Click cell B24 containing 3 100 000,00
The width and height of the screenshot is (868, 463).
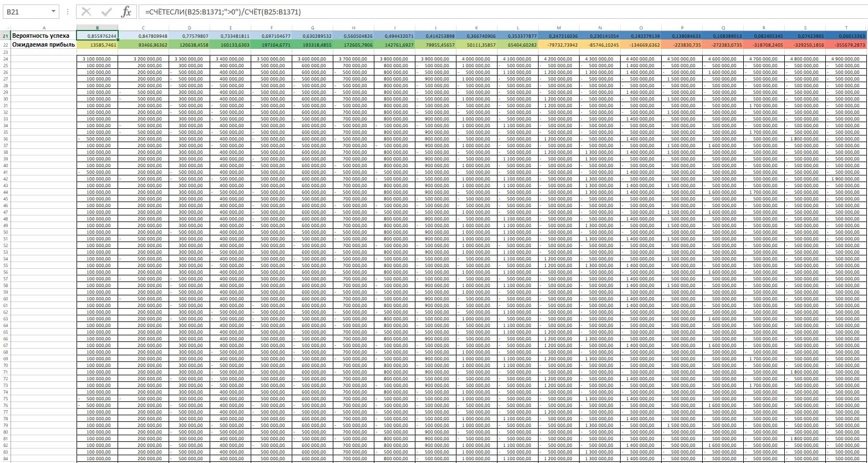point(97,58)
